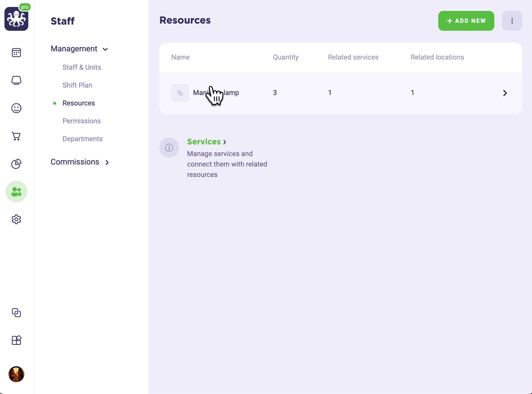Click the overlapping squares sidebar icon
The width and height of the screenshot is (532, 394).
pos(16,313)
